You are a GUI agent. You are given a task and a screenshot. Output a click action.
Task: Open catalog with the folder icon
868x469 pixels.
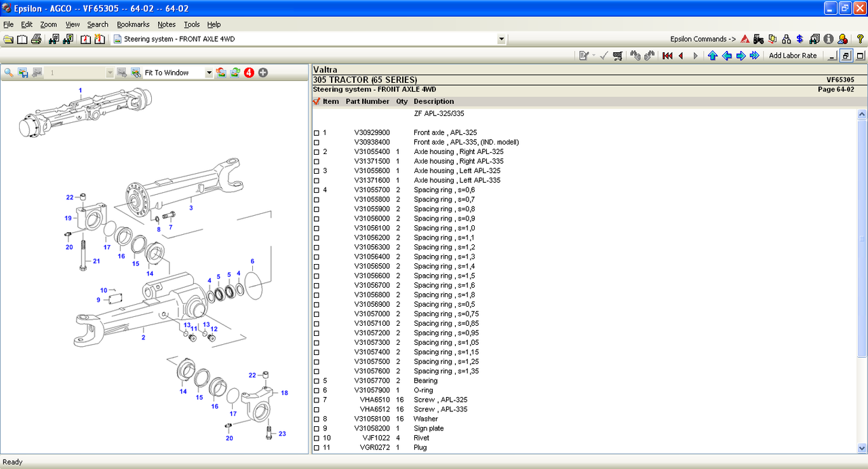pos(8,39)
